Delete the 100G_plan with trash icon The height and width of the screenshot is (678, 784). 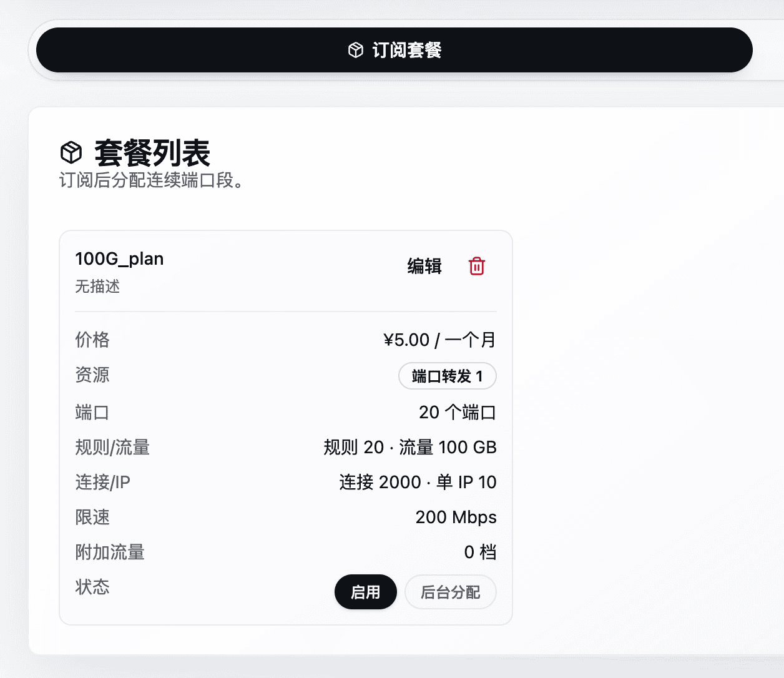click(x=477, y=266)
